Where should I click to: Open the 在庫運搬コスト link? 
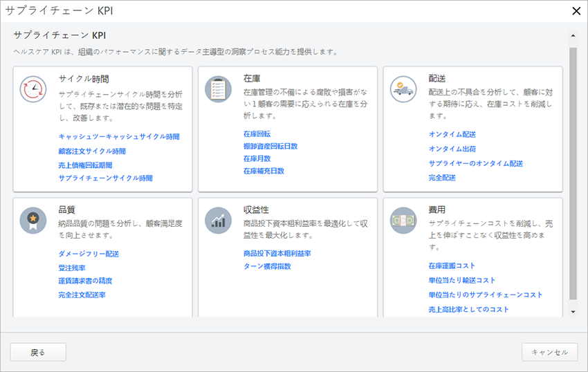point(452,266)
